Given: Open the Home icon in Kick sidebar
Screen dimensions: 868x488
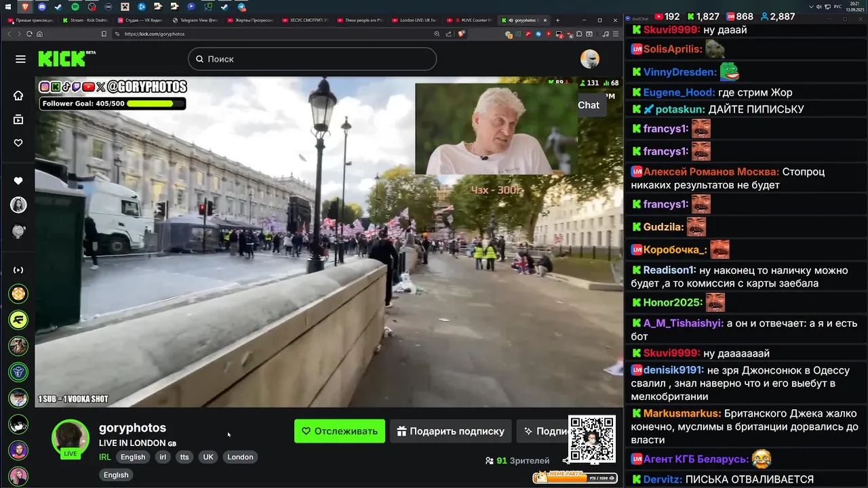Looking at the screenshot, I should click(x=18, y=96).
